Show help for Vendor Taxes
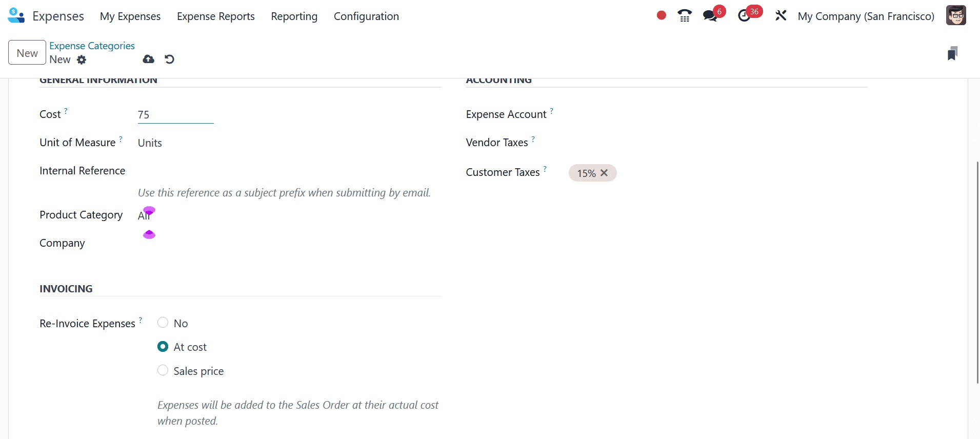 pos(533,138)
